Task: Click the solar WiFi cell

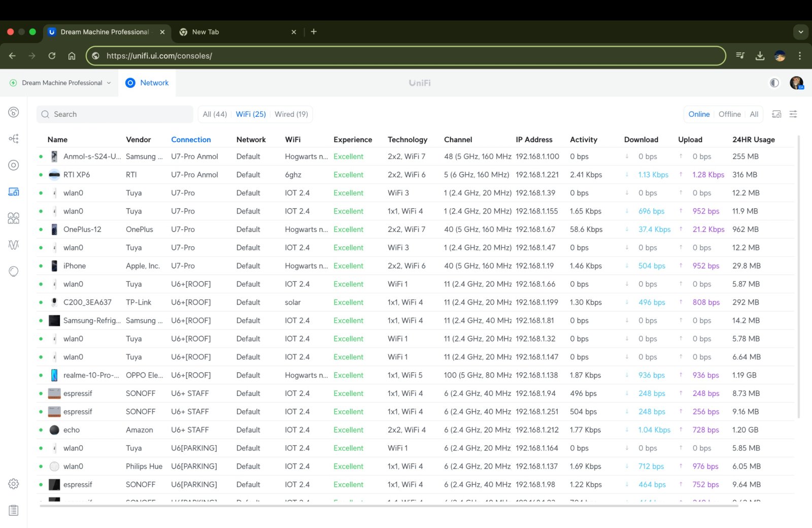Action: tap(292, 302)
